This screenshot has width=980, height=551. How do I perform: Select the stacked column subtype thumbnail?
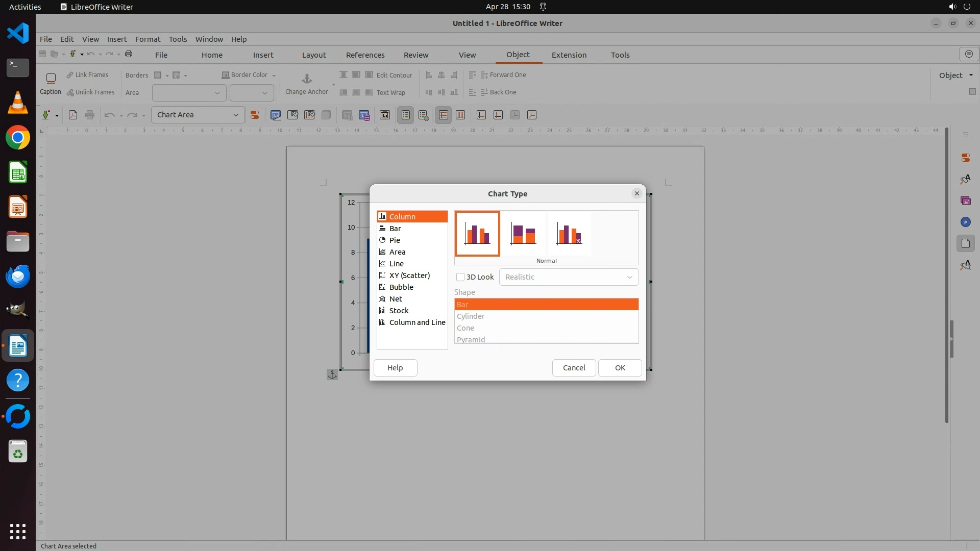(523, 234)
